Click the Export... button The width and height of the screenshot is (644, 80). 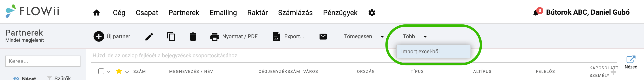[288, 36]
